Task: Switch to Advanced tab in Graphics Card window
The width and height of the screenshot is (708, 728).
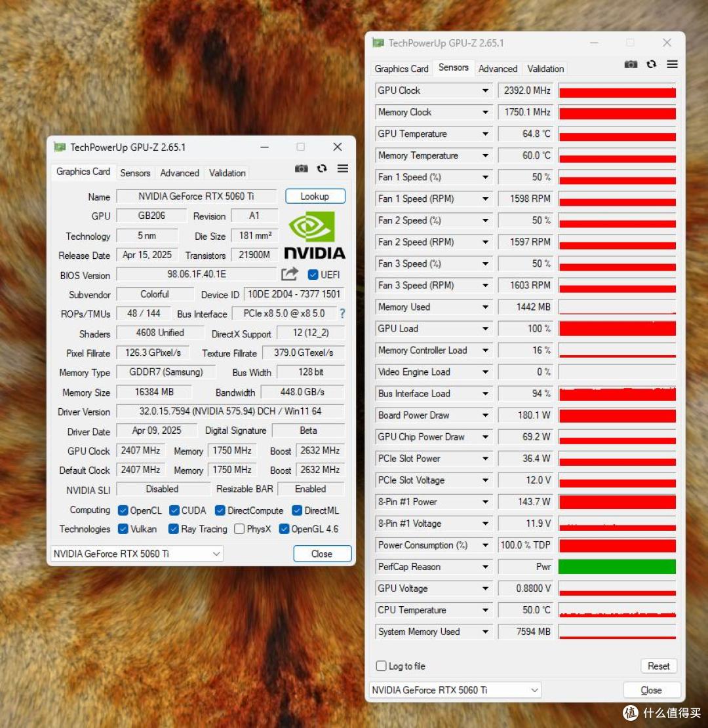Action: click(180, 173)
